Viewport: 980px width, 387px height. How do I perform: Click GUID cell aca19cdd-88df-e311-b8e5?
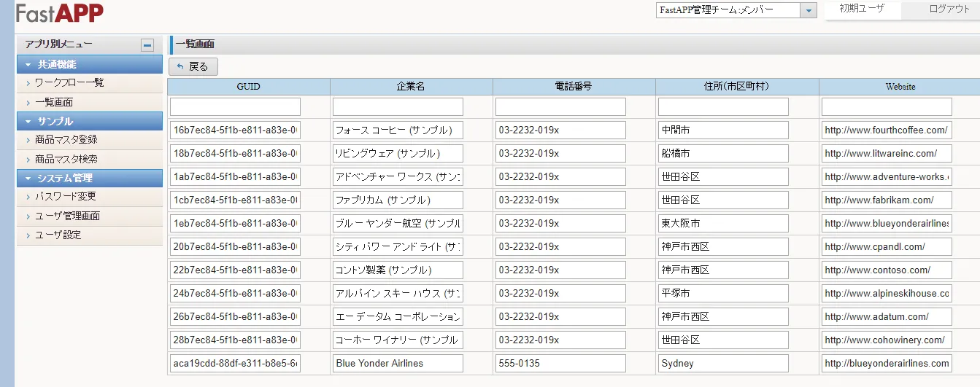[x=235, y=364]
